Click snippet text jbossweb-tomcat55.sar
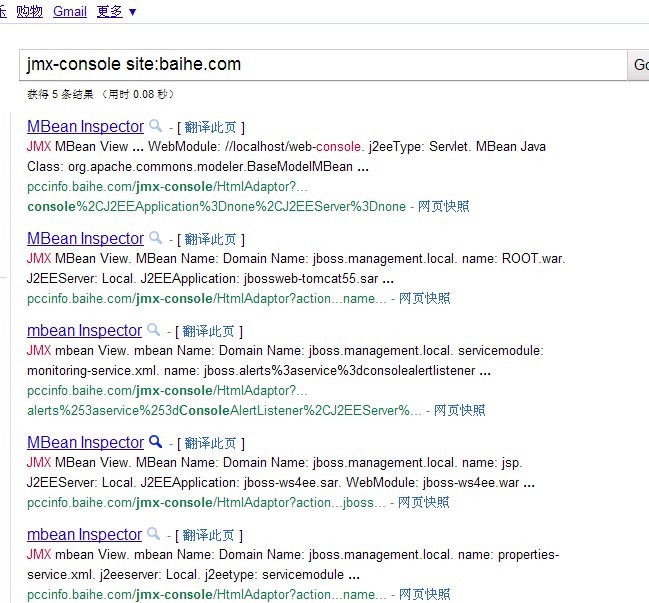 (311, 279)
